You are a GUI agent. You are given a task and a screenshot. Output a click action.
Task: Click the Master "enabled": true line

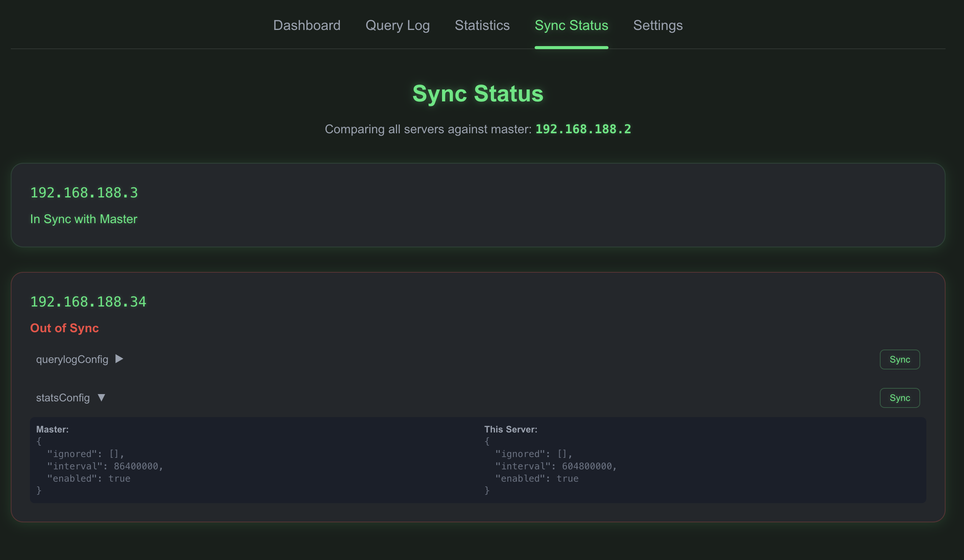[x=88, y=478]
